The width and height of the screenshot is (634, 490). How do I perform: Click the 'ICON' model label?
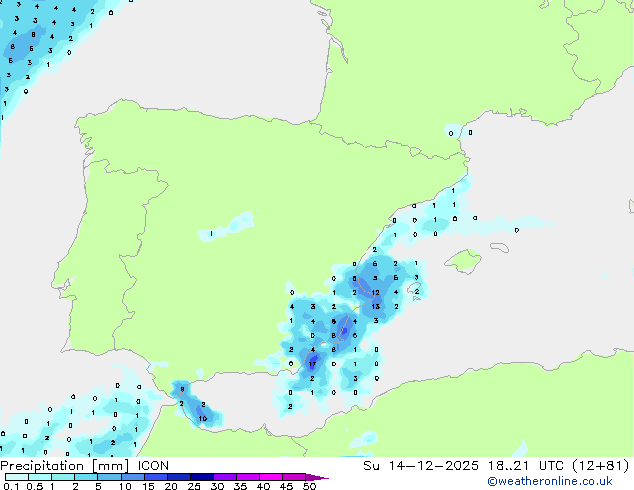click(x=153, y=466)
